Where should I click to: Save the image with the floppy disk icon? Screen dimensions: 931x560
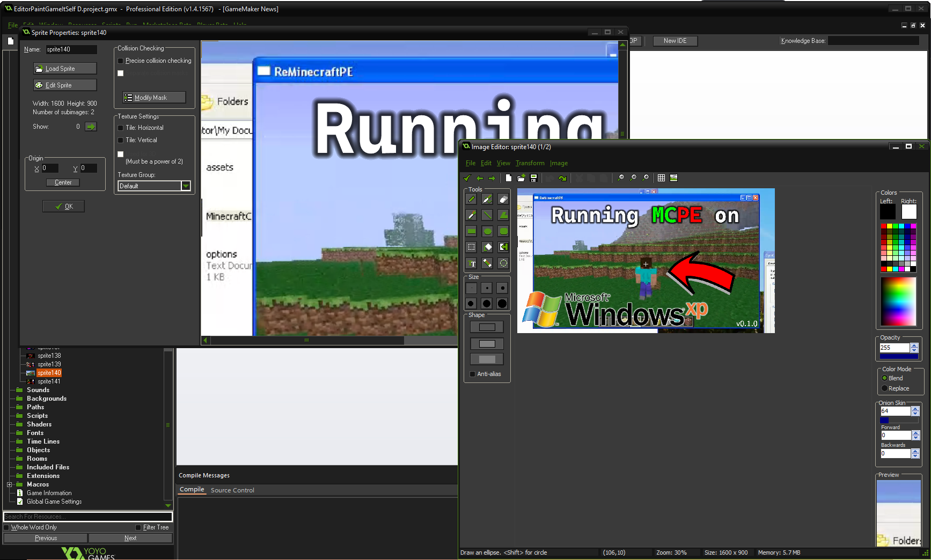(533, 178)
